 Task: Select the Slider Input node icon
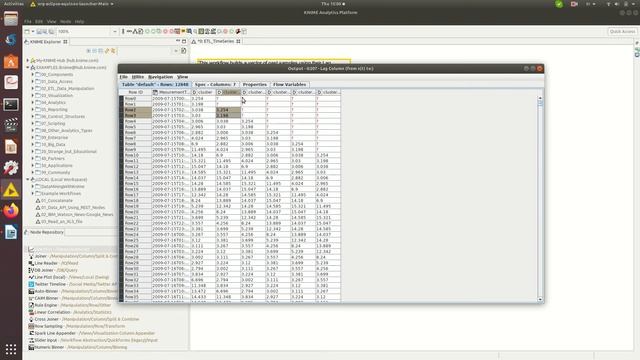[x=31, y=340]
